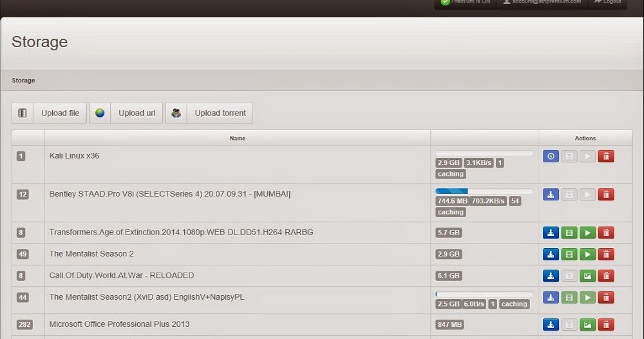The width and height of the screenshot is (644, 339).
Task: Delete the Transformers.Age.of.Extinction entry
Action: point(606,233)
